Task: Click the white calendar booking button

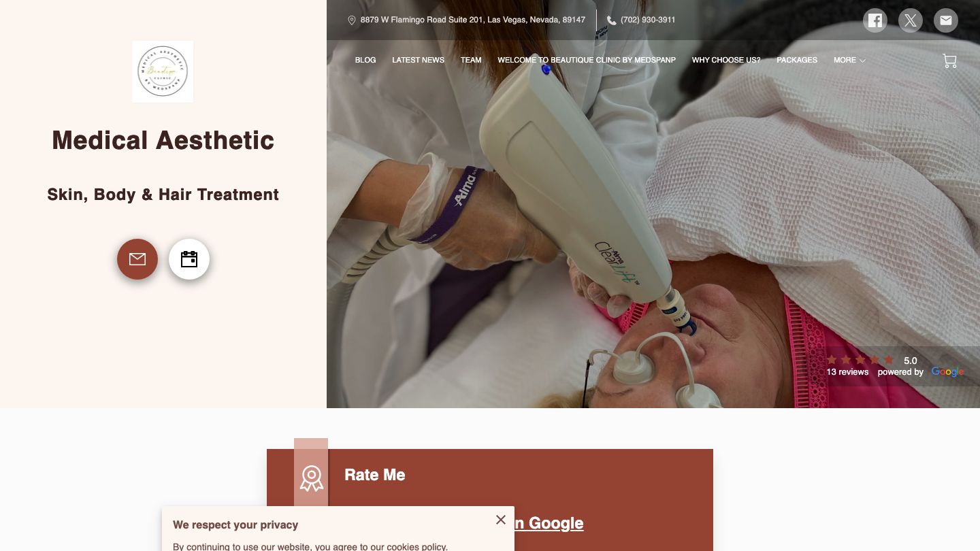Action: 189,259
